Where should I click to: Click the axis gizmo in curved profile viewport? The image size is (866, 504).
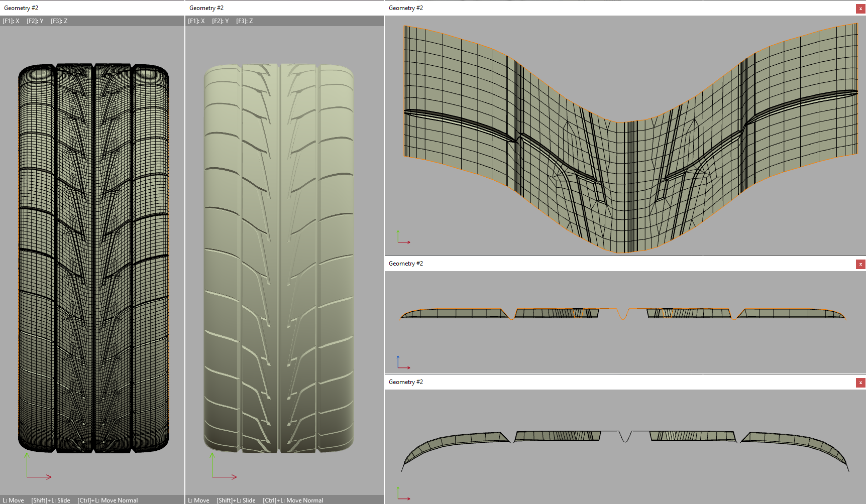(403, 493)
